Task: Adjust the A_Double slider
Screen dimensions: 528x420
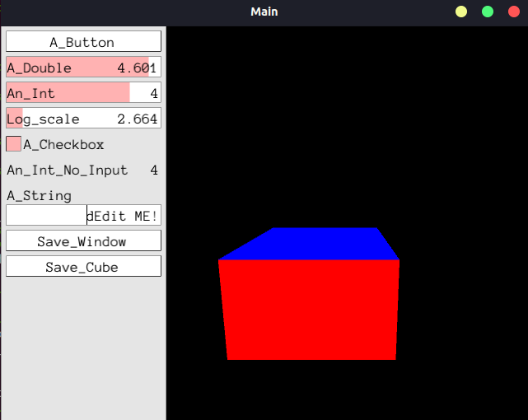Action: 83,67
